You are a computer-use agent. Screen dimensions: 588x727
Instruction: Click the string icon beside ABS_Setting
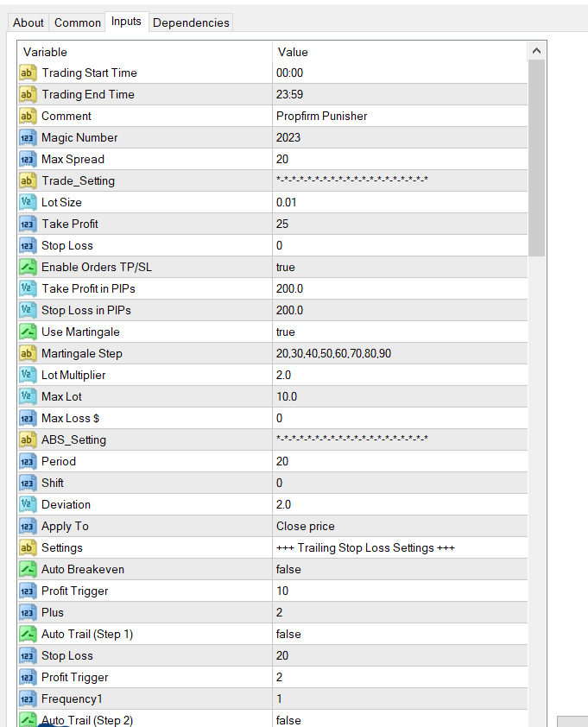[28, 439]
